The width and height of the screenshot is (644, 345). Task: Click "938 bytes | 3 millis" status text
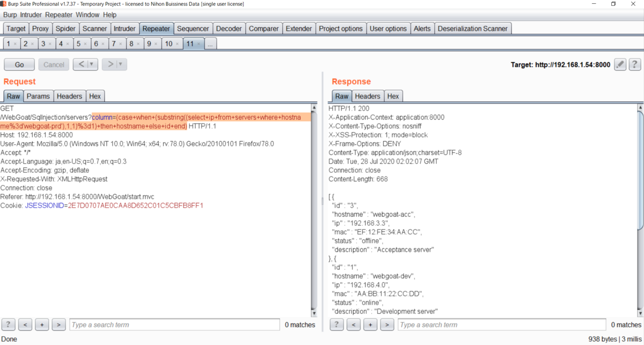[614, 339]
